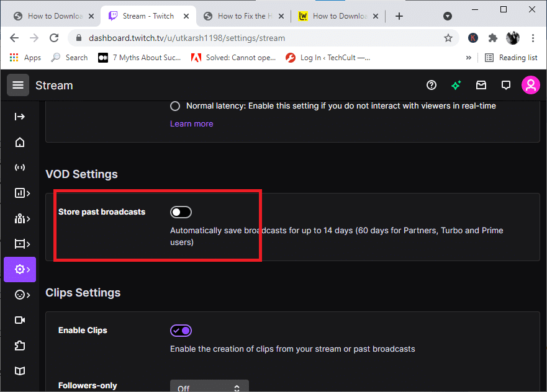Open the whispers chat bubble icon
547x392 pixels.
coord(506,85)
